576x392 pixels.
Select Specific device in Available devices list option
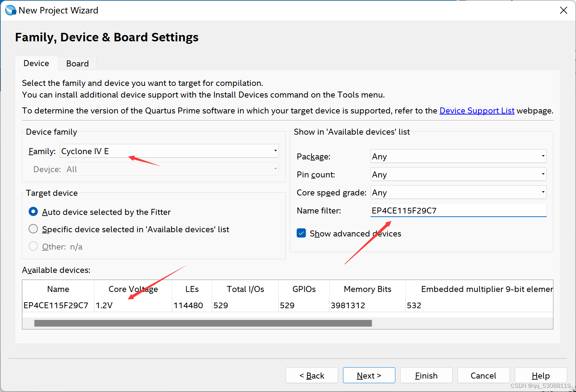tap(33, 229)
